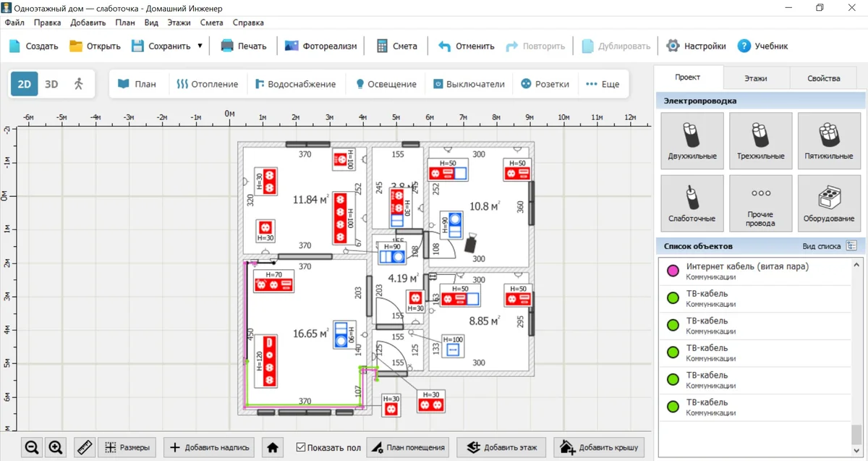
Task: Click the zoom out magnifier button
Action: click(x=32, y=447)
